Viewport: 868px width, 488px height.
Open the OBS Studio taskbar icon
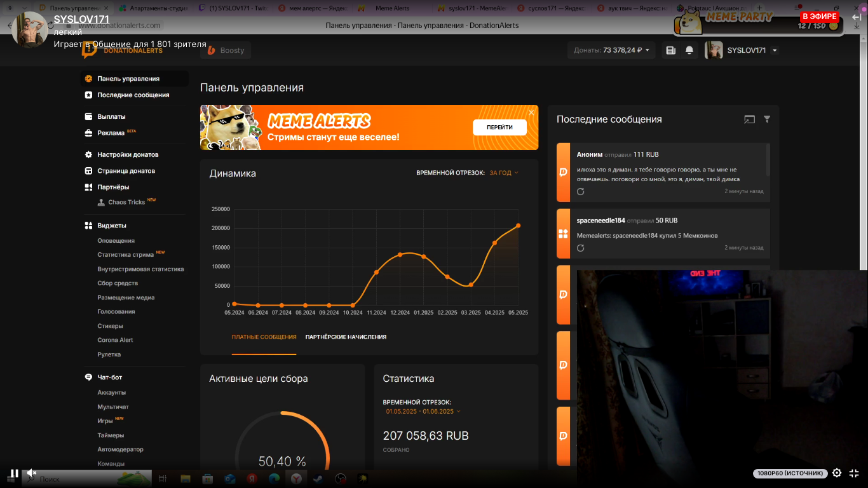coord(341,478)
